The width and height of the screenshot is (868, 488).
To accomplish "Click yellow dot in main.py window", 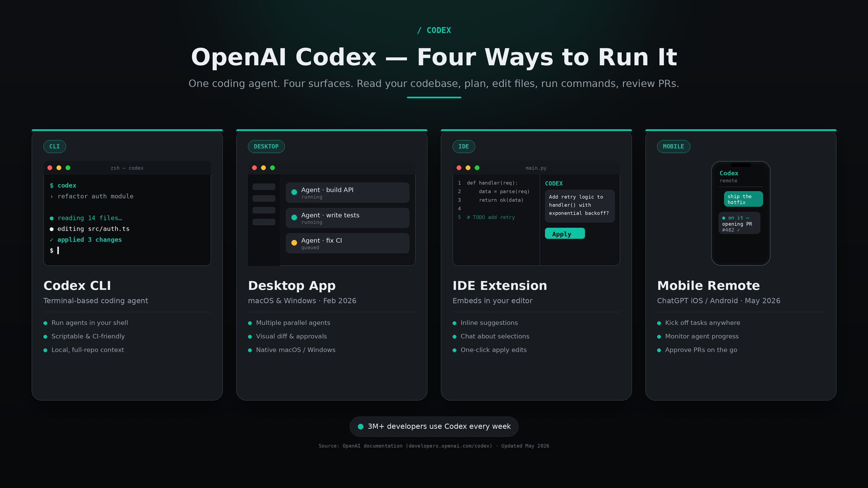I will tap(468, 168).
